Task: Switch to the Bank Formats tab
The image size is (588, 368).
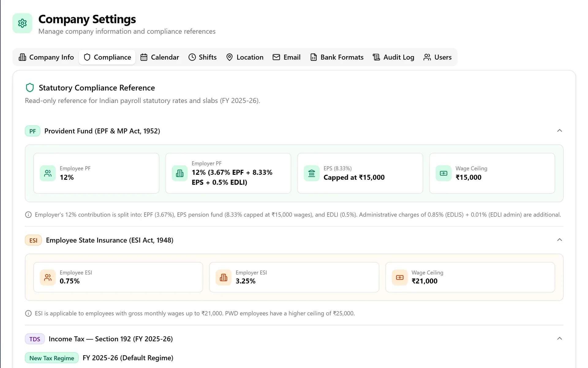Action: pyautogui.click(x=337, y=57)
